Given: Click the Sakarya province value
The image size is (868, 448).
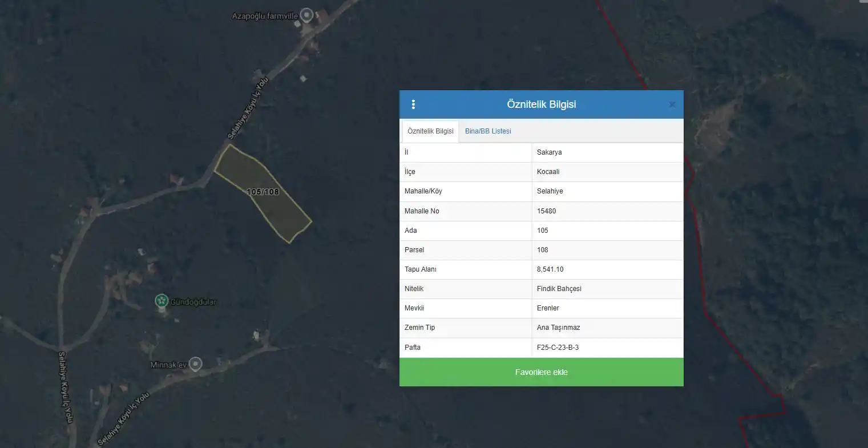Looking at the screenshot, I should point(549,152).
